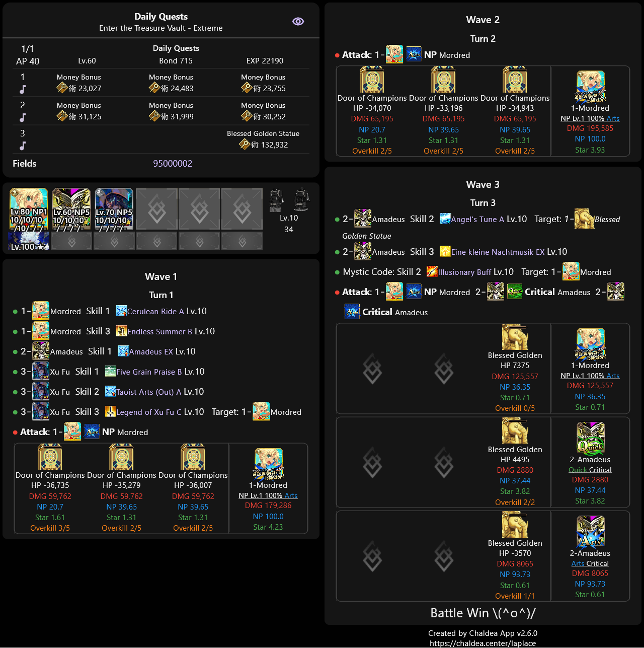Screen dimensions: 644x648
Task: Click the Cerulean Ride A skill icon
Action: click(x=121, y=311)
